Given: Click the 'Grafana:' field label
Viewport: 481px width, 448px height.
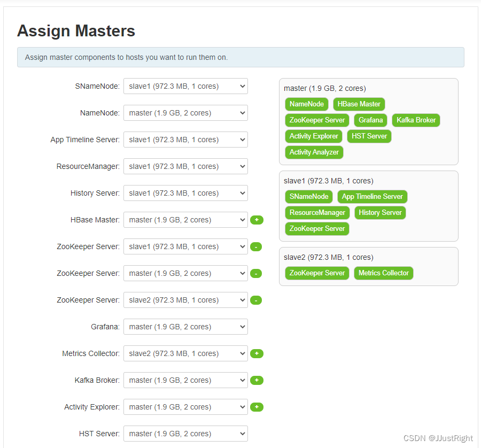Looking at the screenshot, I should pyautogui.click(x=105, y=327).
